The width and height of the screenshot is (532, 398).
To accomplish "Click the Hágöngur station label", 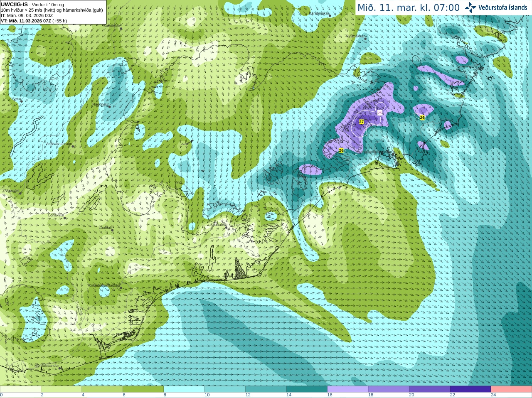I will click(x=100, y=104).
